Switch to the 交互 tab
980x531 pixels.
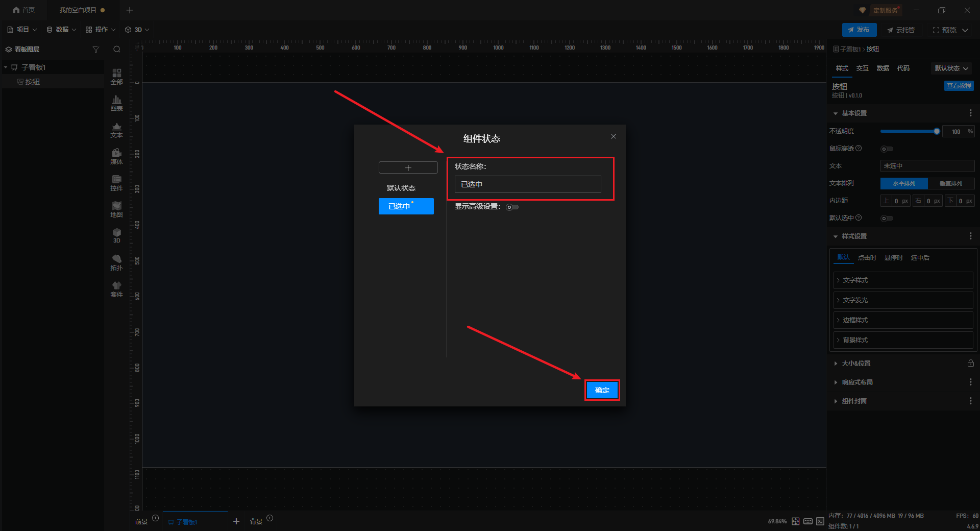(862, 68)
